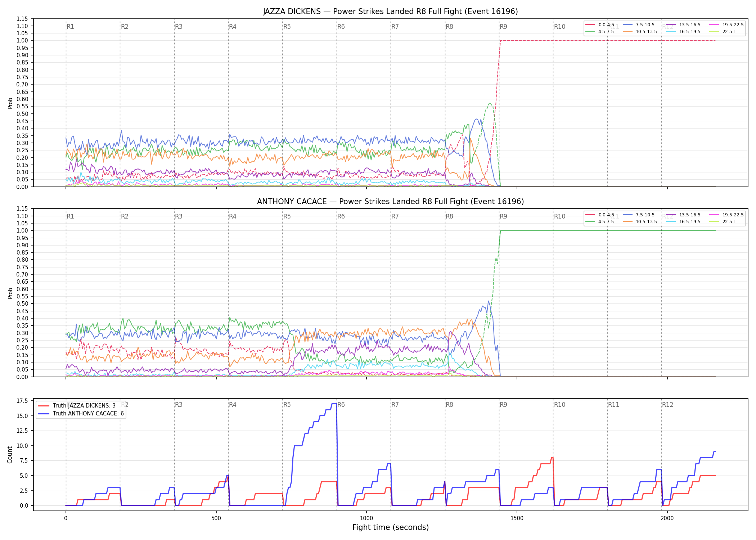Image resolution: width=756 pixels, height=540 pixels.
Task: Click x-axis tick label '1500'
Action: tap(517, 518)
